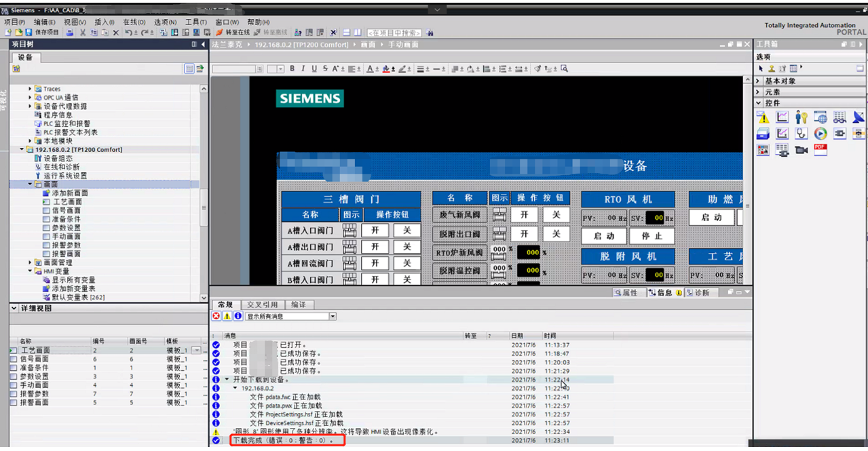Screen dimensions: 868x451
Task: Click the undo arrow icon
Action: pos(128,33)
